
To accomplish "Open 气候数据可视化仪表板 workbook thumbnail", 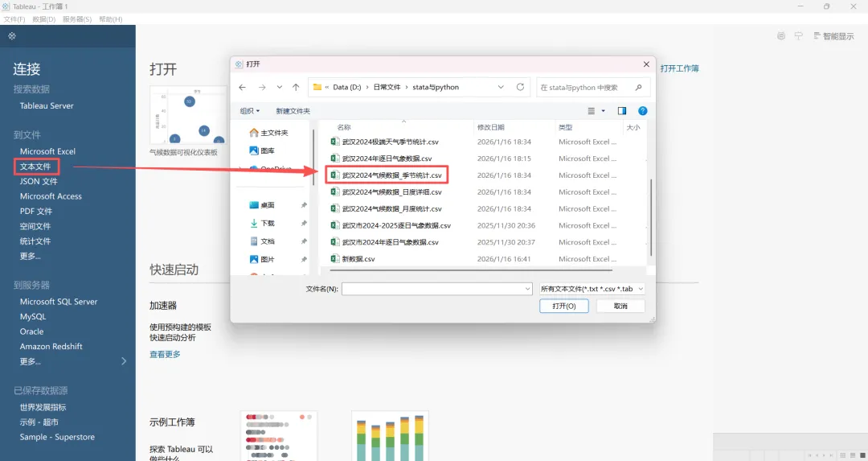I will coord(187,115).
